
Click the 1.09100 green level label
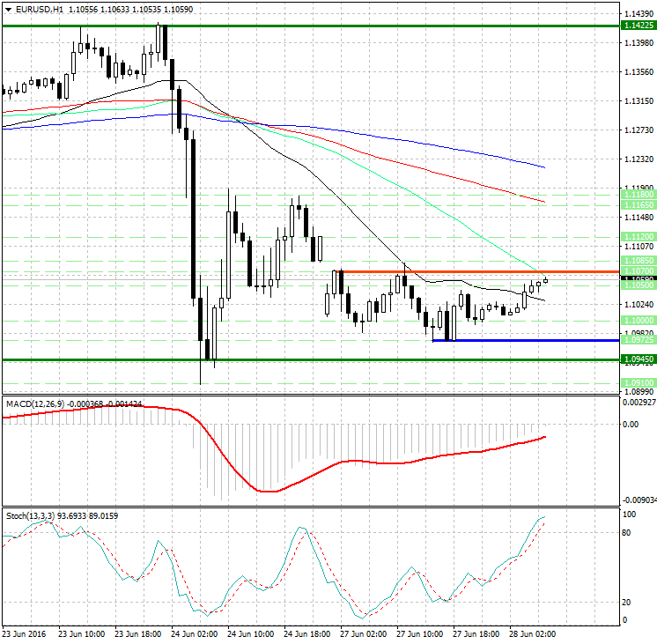[639, 383]
